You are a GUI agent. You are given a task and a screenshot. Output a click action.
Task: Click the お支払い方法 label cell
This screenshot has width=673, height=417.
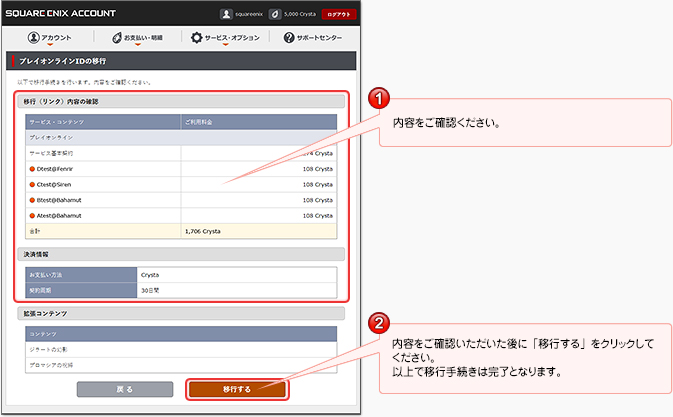coord(81,275)
